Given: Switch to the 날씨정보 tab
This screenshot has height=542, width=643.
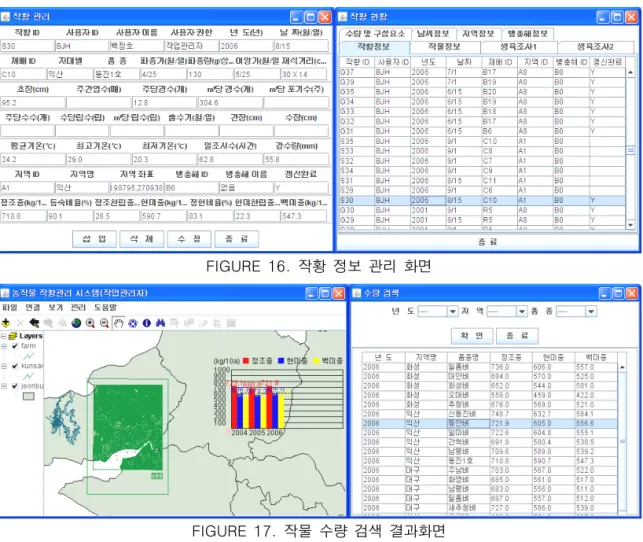Looking at the screenshot, I should click(x=433, y=34).
